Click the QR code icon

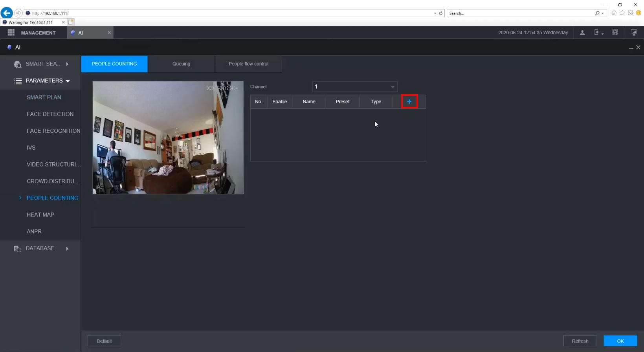[615, 32]
